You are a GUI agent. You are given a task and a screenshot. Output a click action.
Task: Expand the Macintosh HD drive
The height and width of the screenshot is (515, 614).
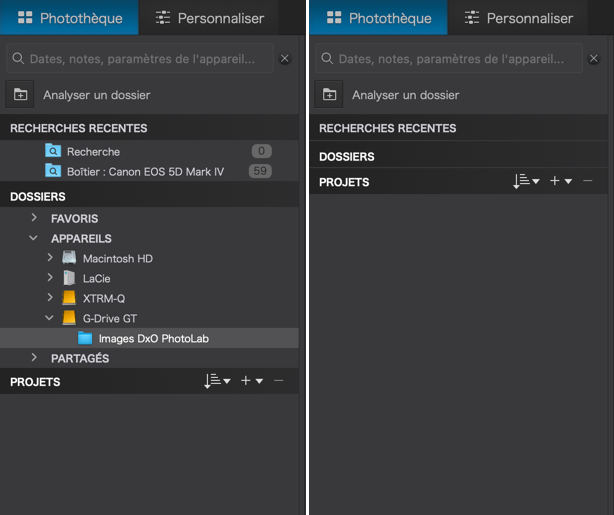(x=50, y=258)
